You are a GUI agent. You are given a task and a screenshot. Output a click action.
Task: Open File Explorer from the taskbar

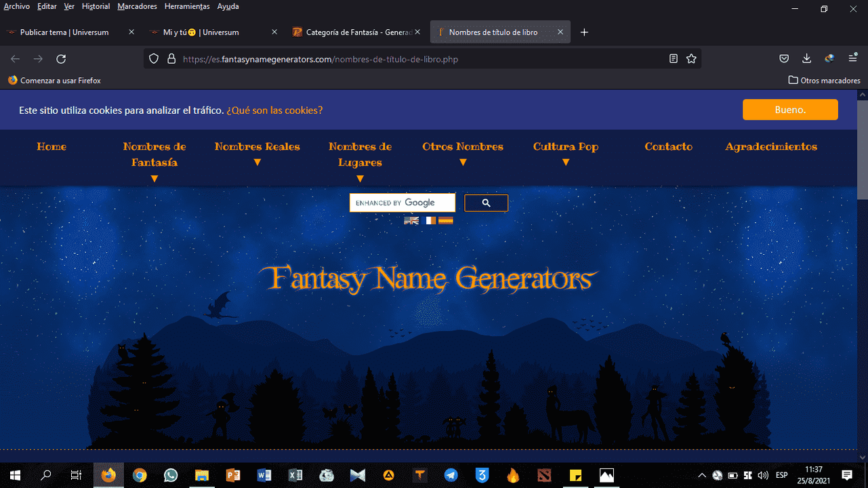tap(202, 475)
